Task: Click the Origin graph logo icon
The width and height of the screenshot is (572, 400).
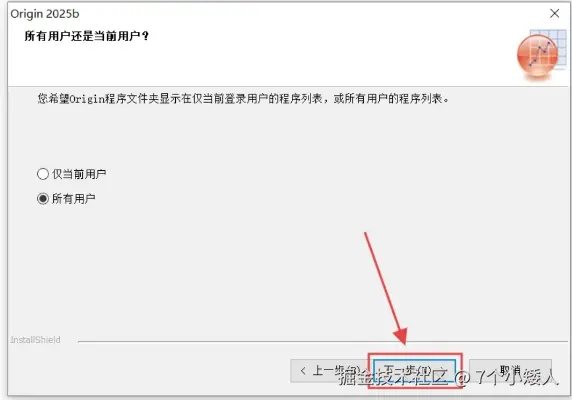Action: (x=537, y=55)
